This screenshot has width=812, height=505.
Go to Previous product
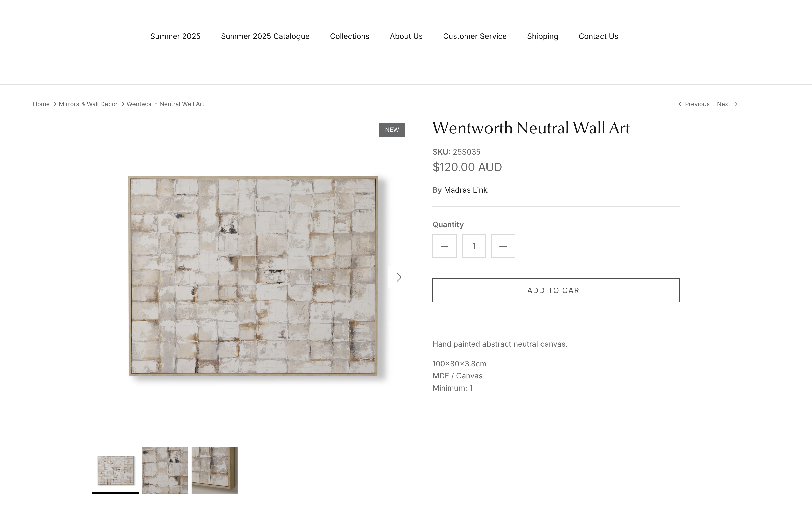click(x=694, y=104)
